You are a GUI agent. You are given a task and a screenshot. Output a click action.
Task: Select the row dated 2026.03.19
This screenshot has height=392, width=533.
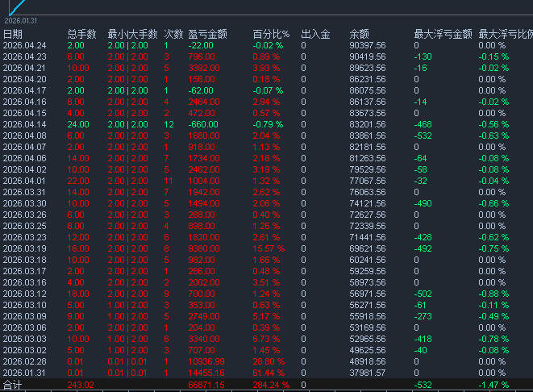pyautogui.click(x=24, y=249)
